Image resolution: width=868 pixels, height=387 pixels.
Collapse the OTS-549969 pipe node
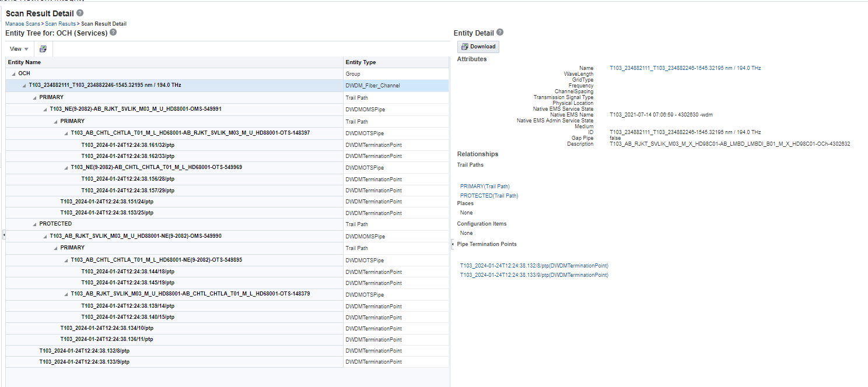point(66,167)
